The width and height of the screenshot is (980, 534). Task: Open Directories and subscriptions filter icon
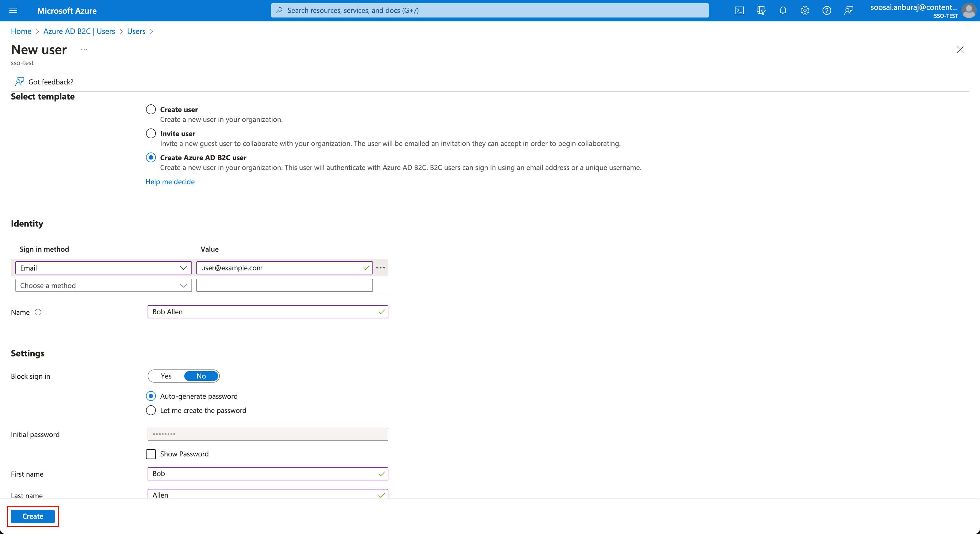click(761, 10)
